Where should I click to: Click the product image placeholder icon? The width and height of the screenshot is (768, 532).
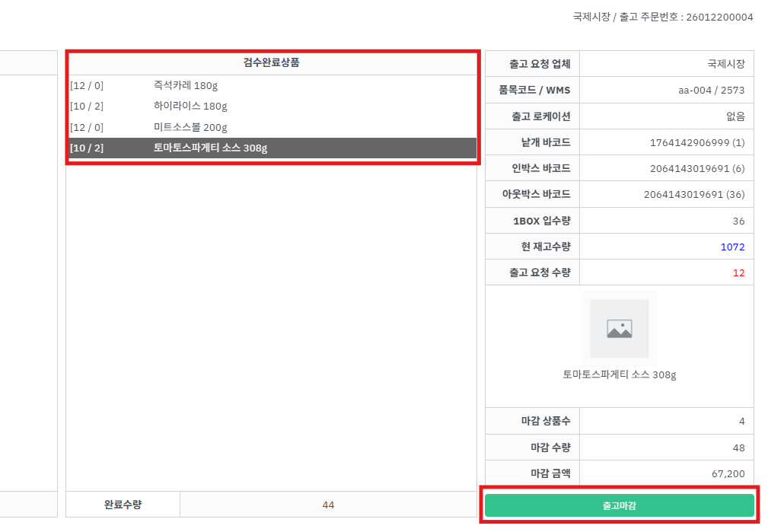tap(619, 329)
